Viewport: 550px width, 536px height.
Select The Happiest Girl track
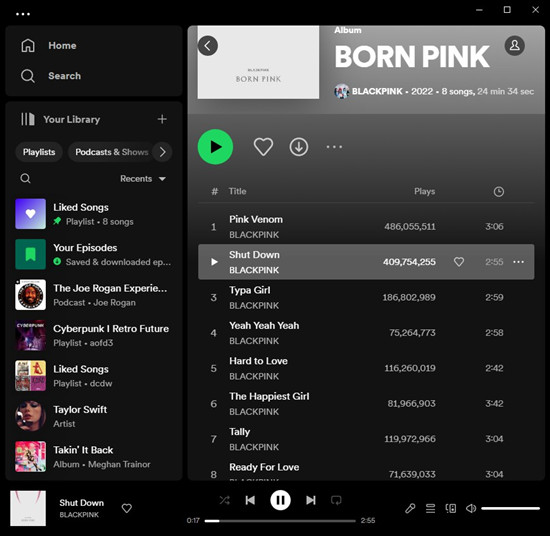[366, 404]
